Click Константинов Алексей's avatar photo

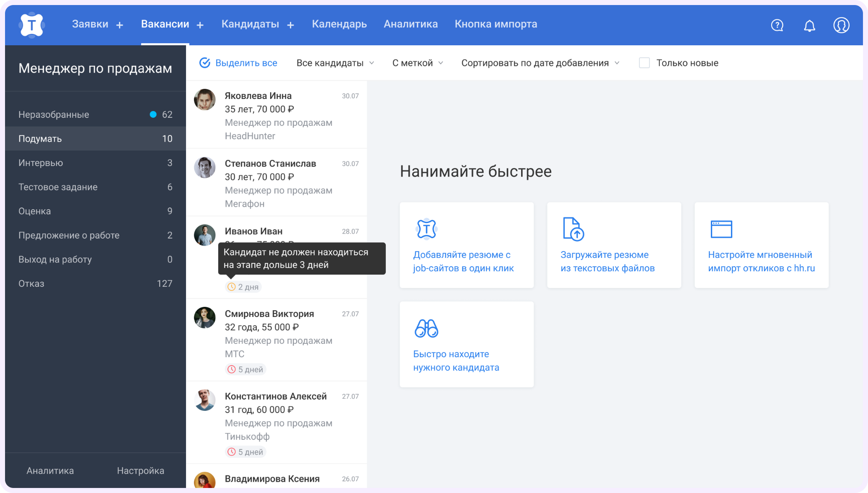[x=205, y=400]
